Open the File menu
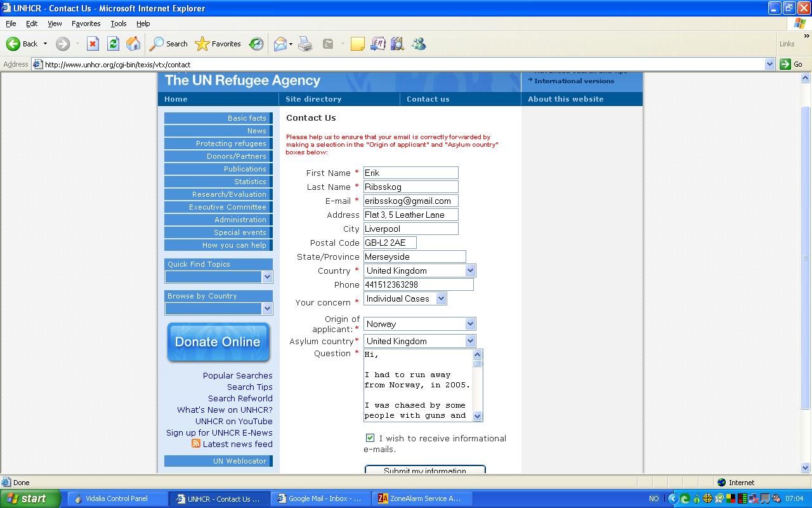 pos(11,23)
